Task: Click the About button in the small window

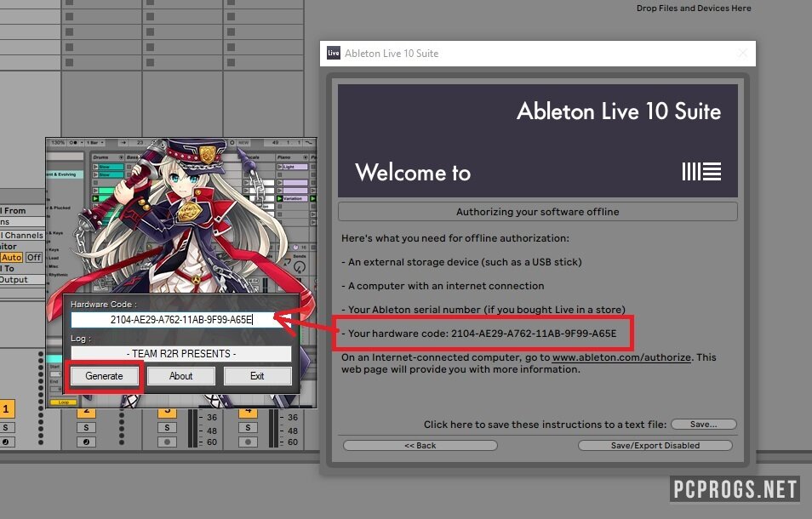Action: tap(180, 375)
